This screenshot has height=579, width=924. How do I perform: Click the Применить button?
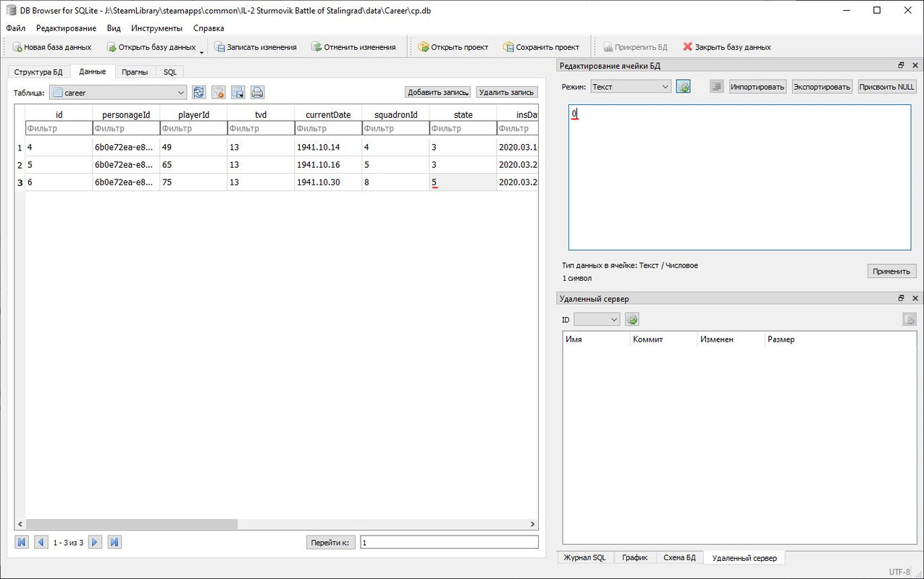891,271
